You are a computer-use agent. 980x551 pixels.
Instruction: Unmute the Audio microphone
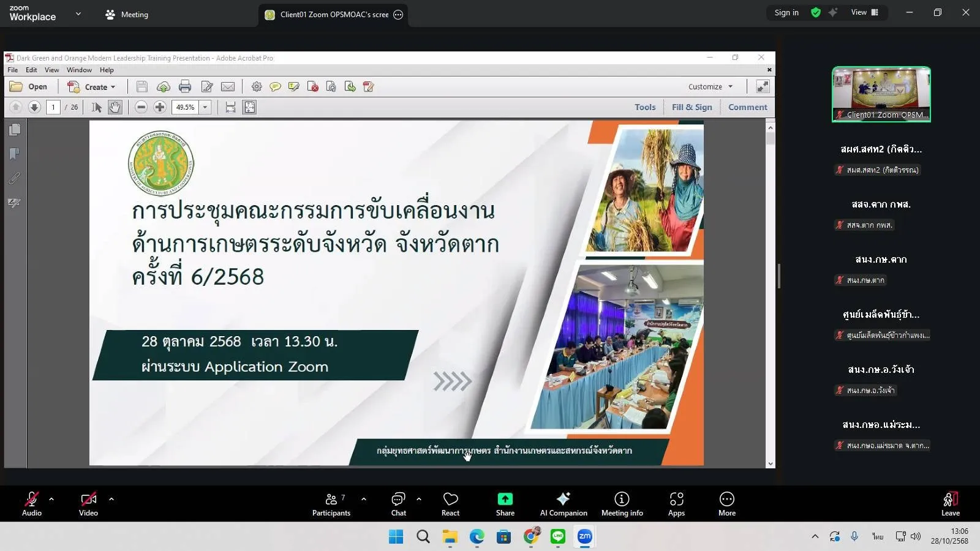pyautogui.click(x=32, y=504)
